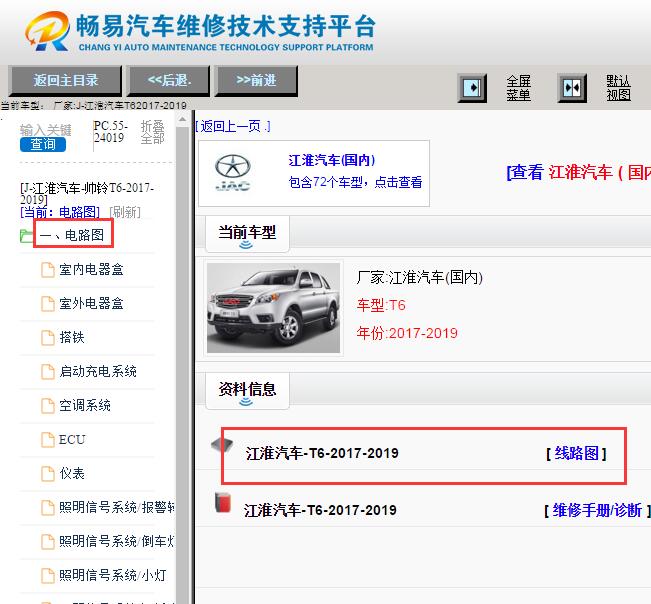
Task: Click the 畅易 platform logo
Action: tap(200, 31)
